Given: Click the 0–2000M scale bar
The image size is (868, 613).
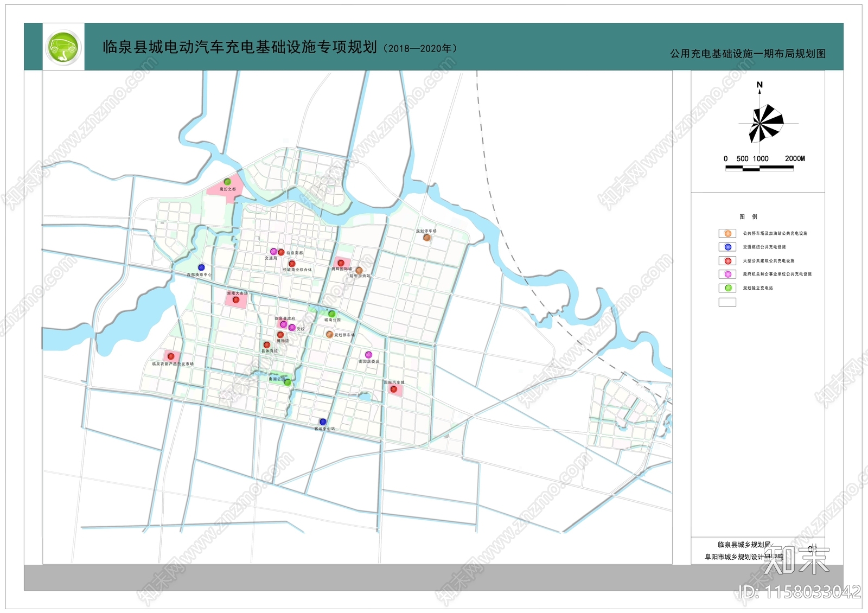Looking at the screenshot, I should click(x=759, y=168).
